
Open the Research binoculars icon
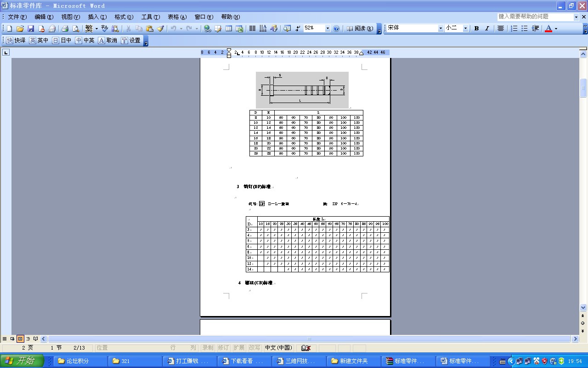pos(115,29)
